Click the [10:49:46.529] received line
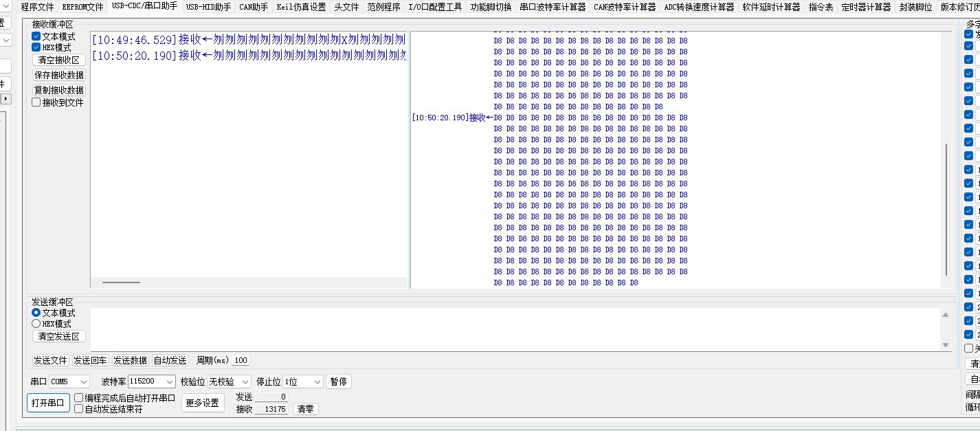 click(249, 39)
